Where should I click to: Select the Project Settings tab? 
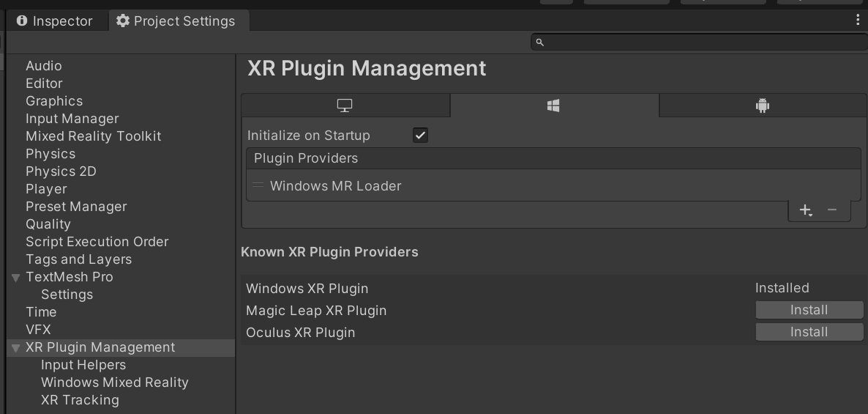coord(176,21)
